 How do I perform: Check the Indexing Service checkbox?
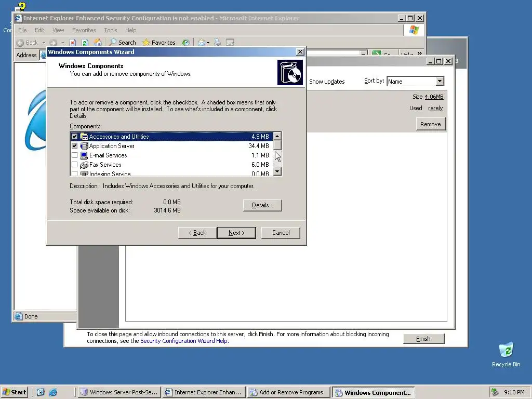[75, 174]
